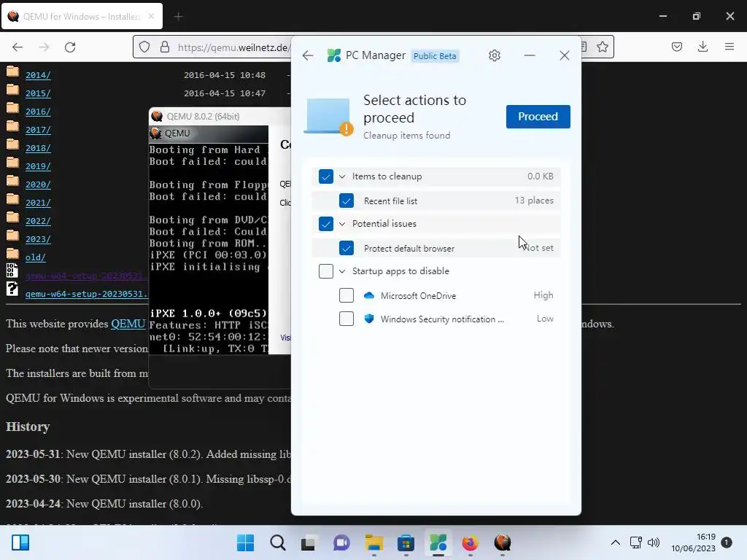The width and height of the screenshot is (747, 560).
Task: Open the 2017/ folder link
Action: (38, 130)
